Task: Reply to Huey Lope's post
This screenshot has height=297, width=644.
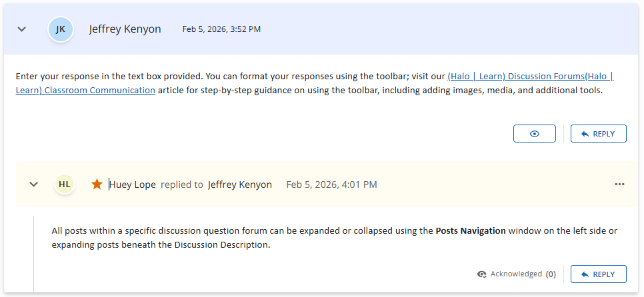Action: coord(598,274)
